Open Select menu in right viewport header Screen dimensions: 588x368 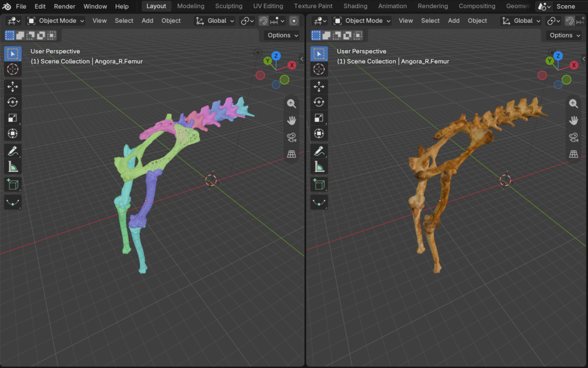pyautogui.click(x=430, y=21)
